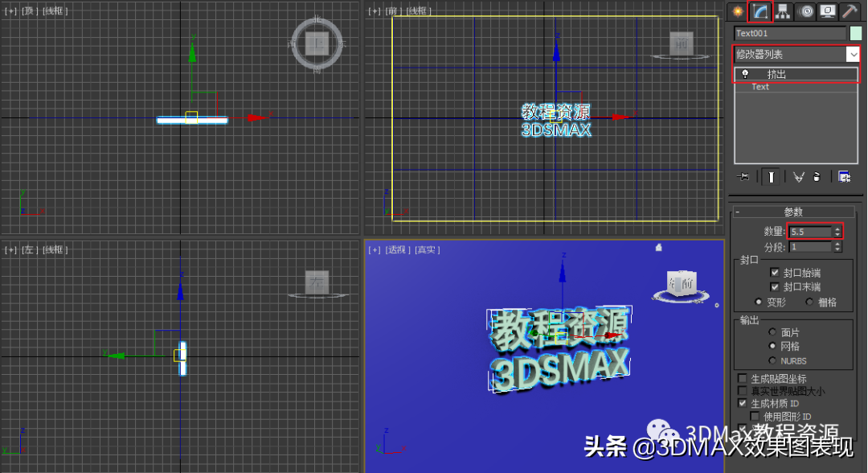Uncheck the 封口末端 checkbox
Viewport: 868px width, 473px height.
[x=775, y=287]
